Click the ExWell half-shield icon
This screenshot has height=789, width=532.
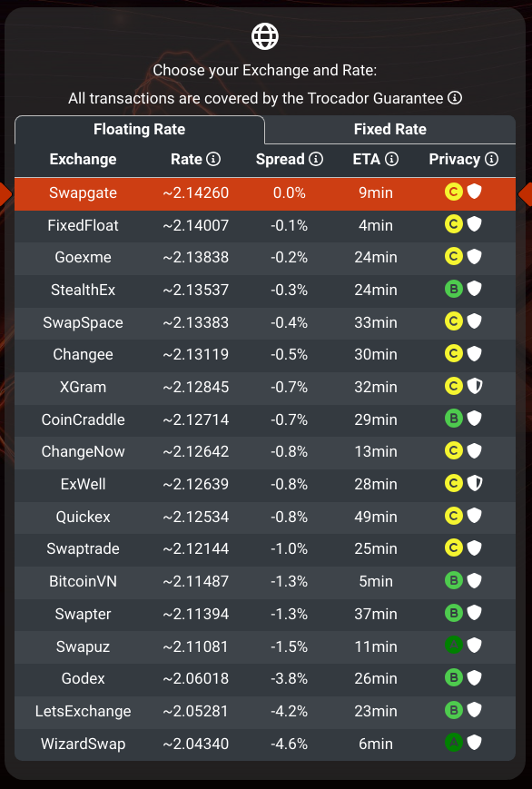click(475, 483)
